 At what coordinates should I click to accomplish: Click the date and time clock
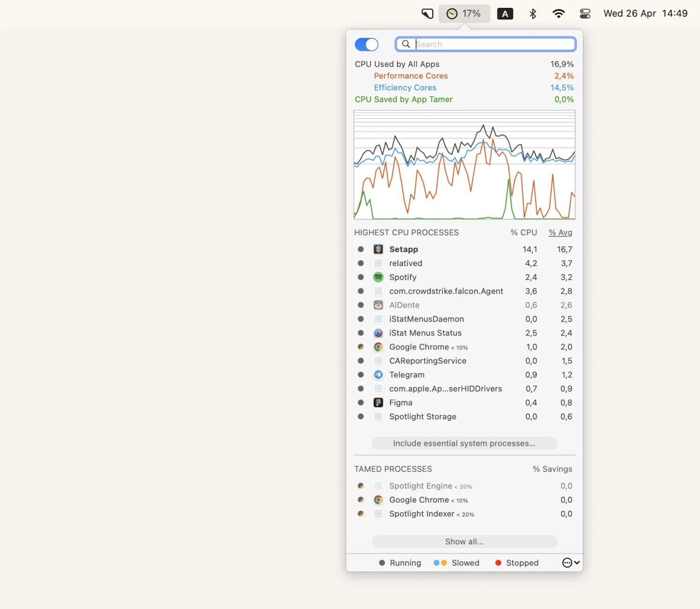click(645, 14)
